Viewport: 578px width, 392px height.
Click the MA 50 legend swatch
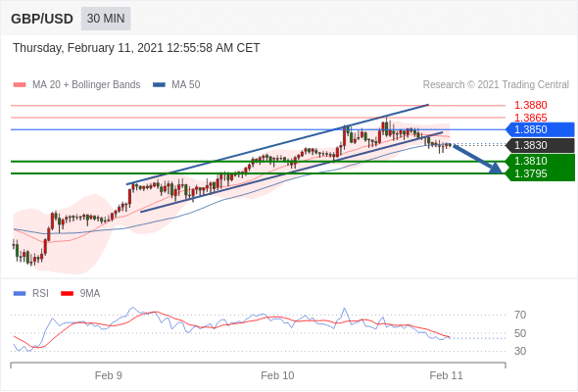pyautogui.click(x=160, y=85)
